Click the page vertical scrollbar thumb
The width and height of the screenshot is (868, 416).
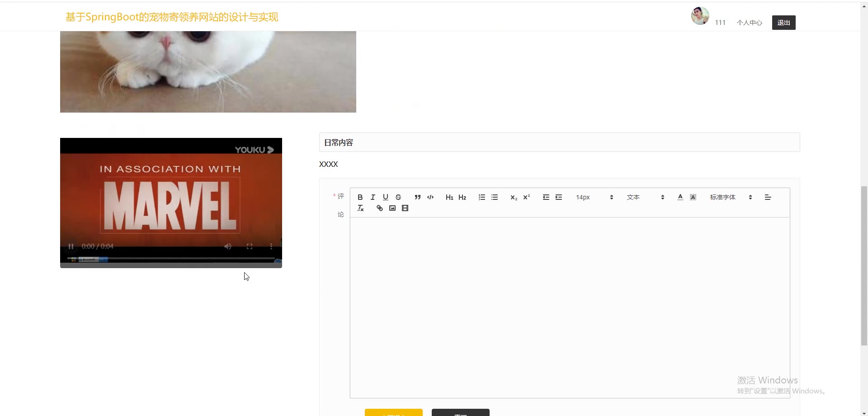(864, 265)
